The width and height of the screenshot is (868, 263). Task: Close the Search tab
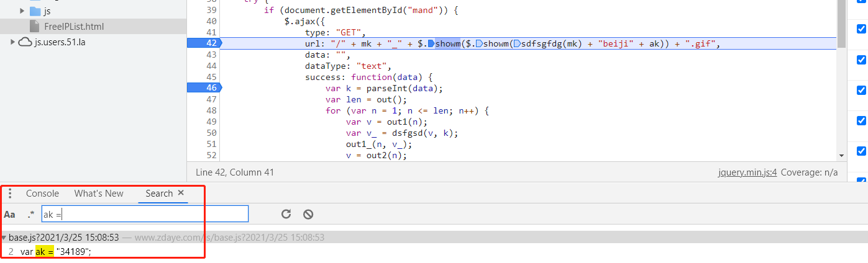tap(181, 193)
